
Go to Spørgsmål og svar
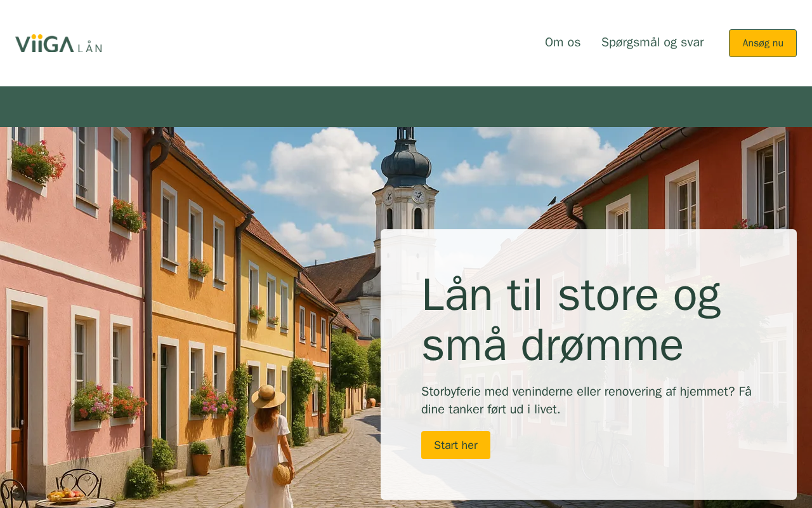[x=652, y=43]
